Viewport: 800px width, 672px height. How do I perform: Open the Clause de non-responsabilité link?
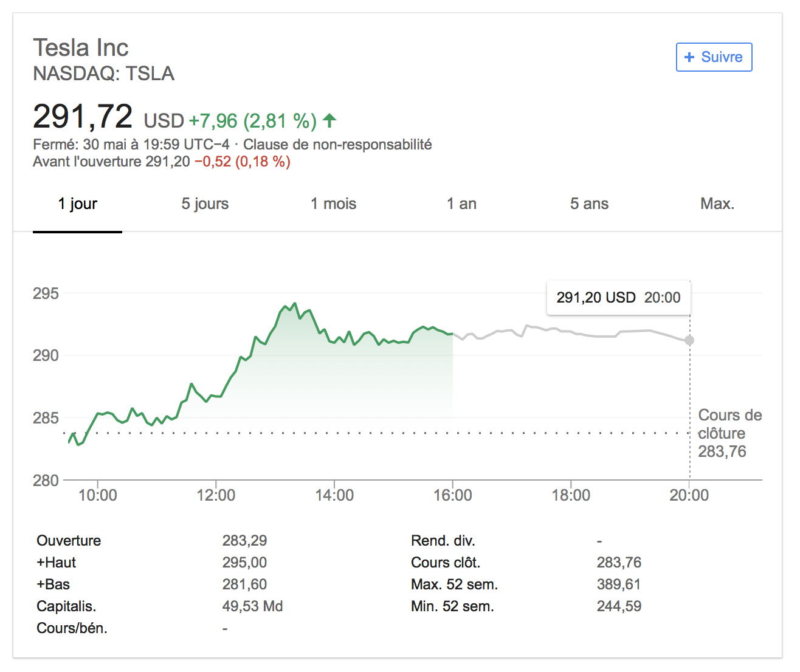(x=337, y=145)
